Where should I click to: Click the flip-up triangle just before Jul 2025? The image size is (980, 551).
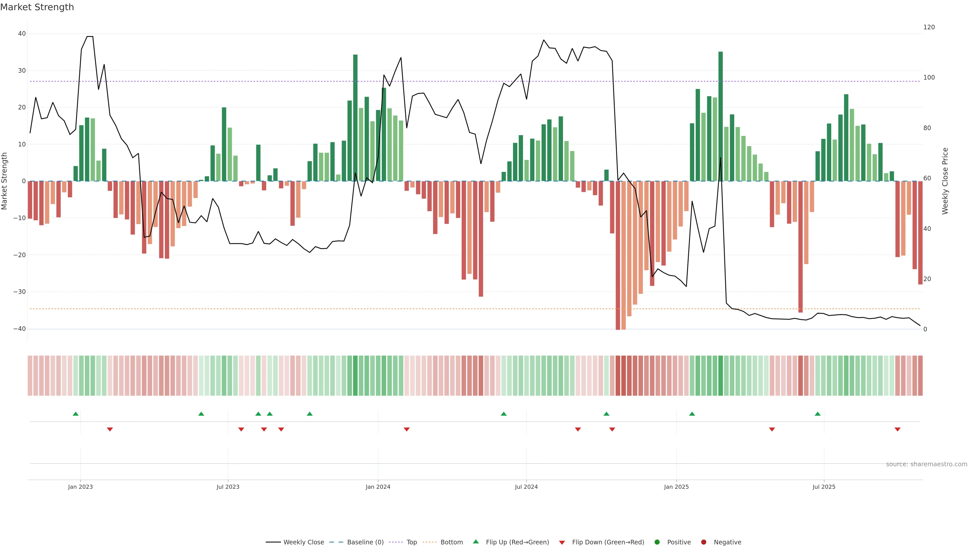tap(817, 414)
